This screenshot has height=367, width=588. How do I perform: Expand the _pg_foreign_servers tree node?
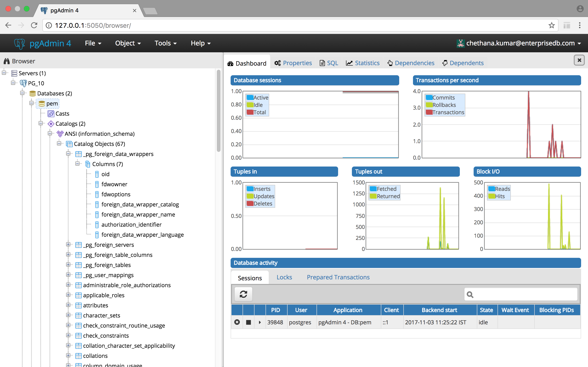coord(68,245)
